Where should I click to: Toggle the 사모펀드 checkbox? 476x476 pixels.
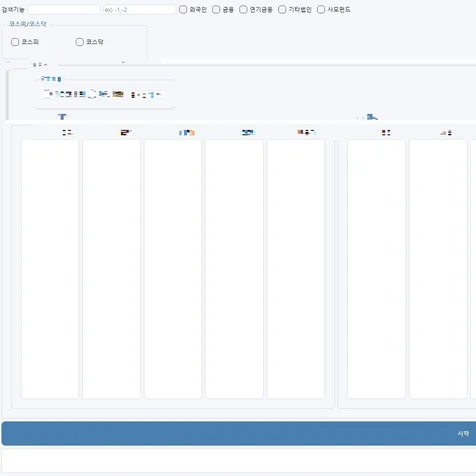click(321, 9)
